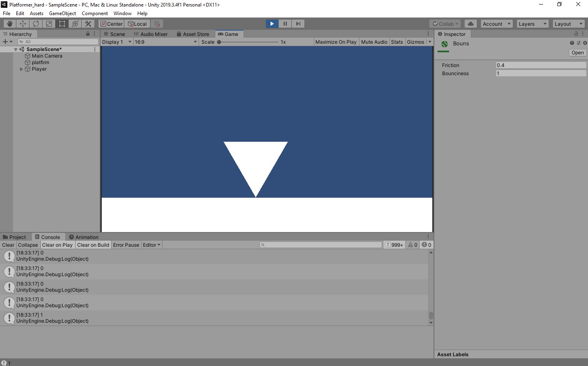Open the Component menu
Viewport: 588px width, 366px height.
(x=95, y=13)
